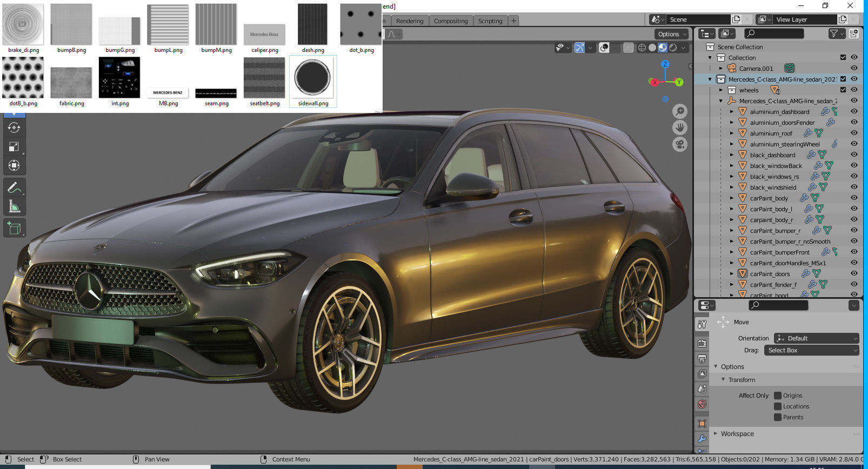This screenshot has height=469, width=868.
Task: Expand the Workspace panel
Action: point(716,433)
